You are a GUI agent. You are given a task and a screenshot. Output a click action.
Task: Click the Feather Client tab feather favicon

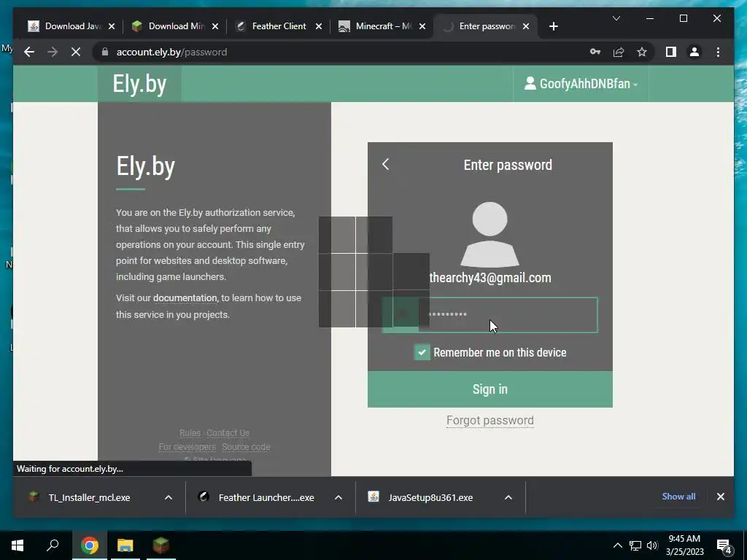coord(241,26)
